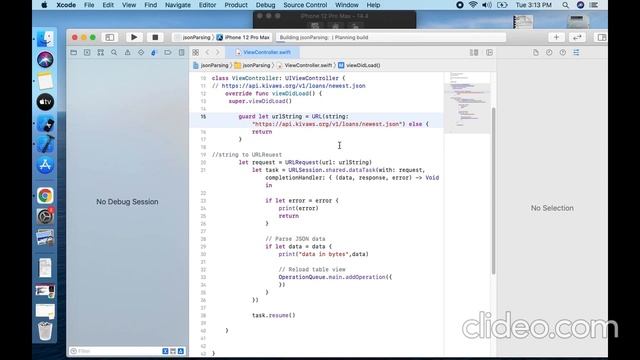Click line number 15 in gutter

pyautogui.click(x=203, y=116)
